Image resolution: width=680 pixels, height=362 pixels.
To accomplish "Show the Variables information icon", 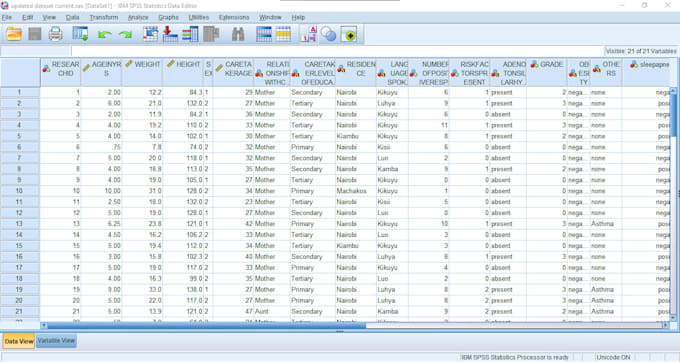I will pyautogui.click(x=190, y=34).
